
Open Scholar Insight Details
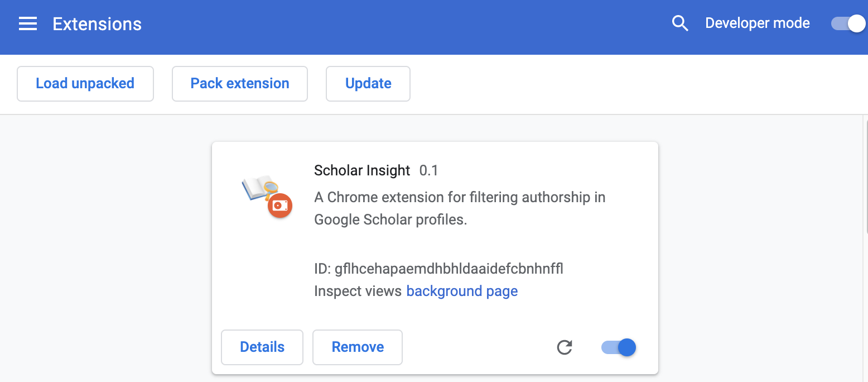point(262,347)
